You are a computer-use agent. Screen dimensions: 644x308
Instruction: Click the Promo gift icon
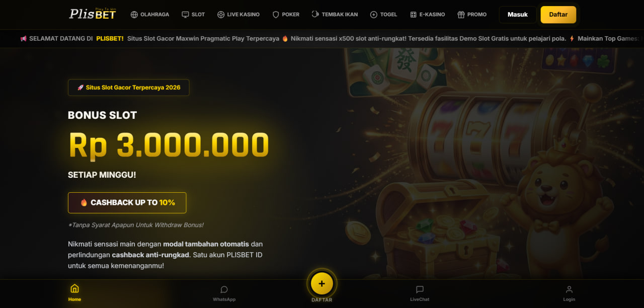[461, 15]
